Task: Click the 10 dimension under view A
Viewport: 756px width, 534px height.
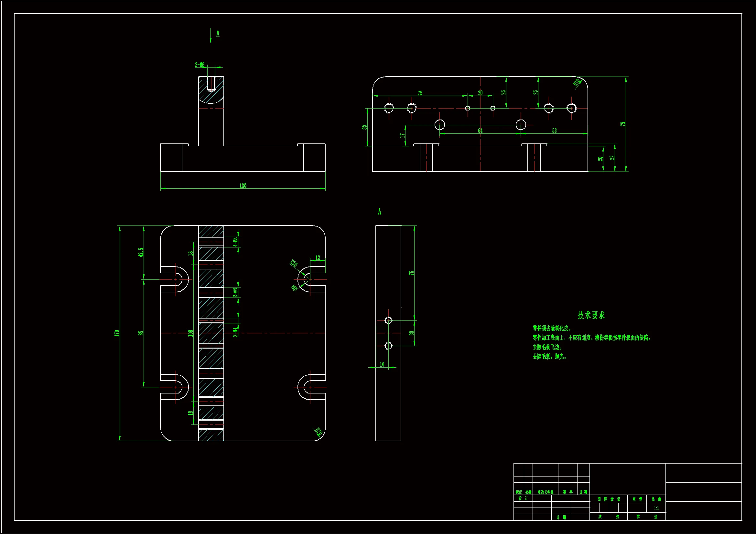Action: point(382,364)
